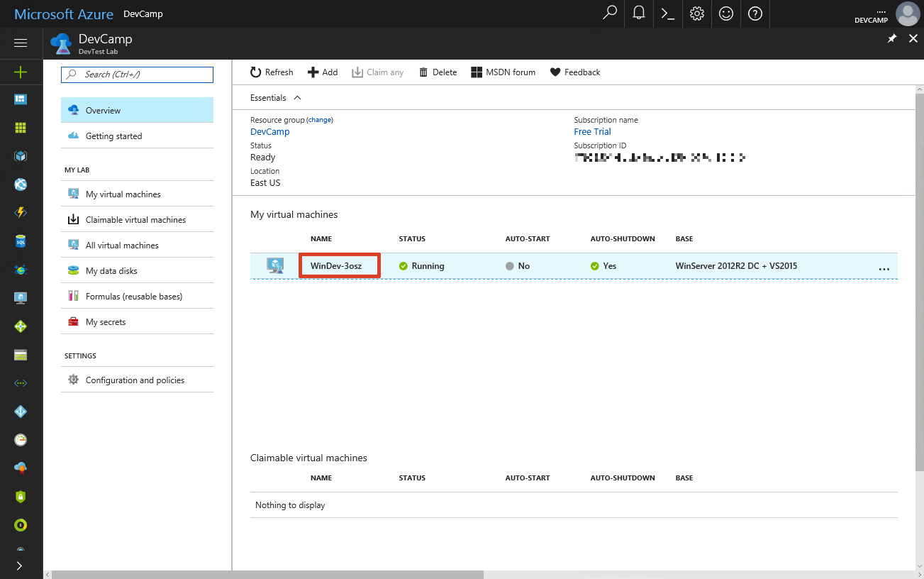Focus the Search (Ctrl+/) field
Screen dimensions: 924x579
pyautogui.click(x=138, y=75)
